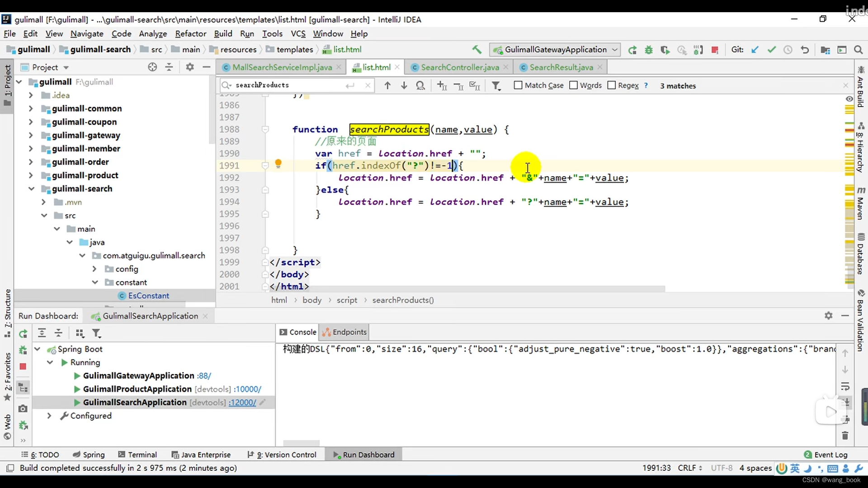Collapse all in Project panel toolbar

coord(169,67)
